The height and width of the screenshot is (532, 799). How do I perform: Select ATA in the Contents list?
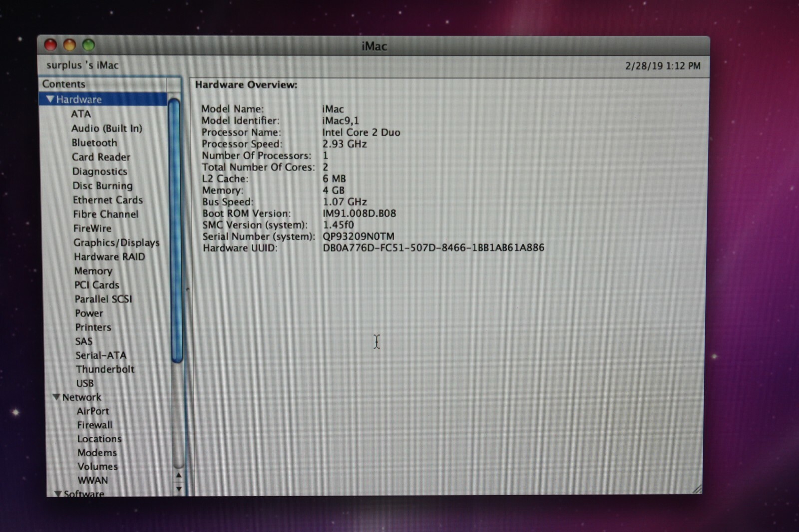click(x=81, y=114)
